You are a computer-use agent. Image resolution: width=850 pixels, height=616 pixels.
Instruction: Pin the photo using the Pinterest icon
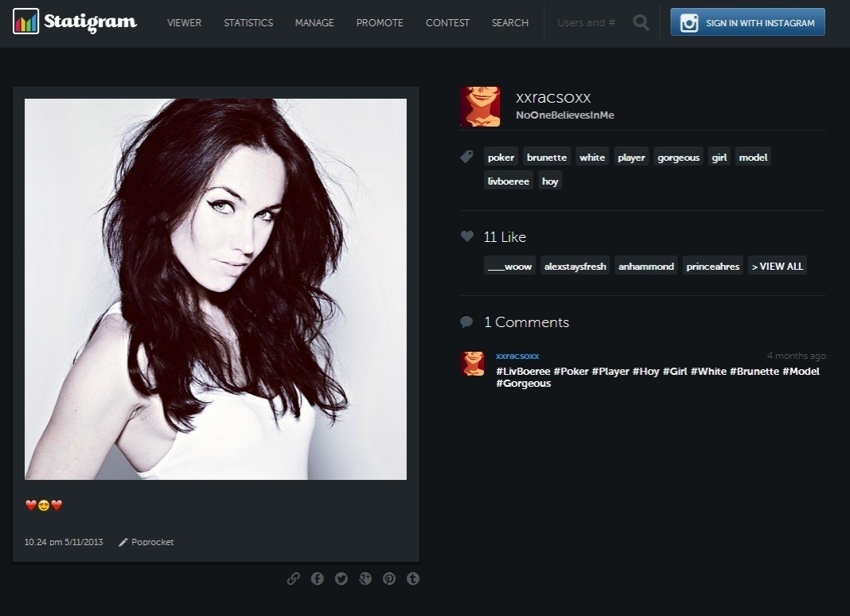click(x=389, y=579)
